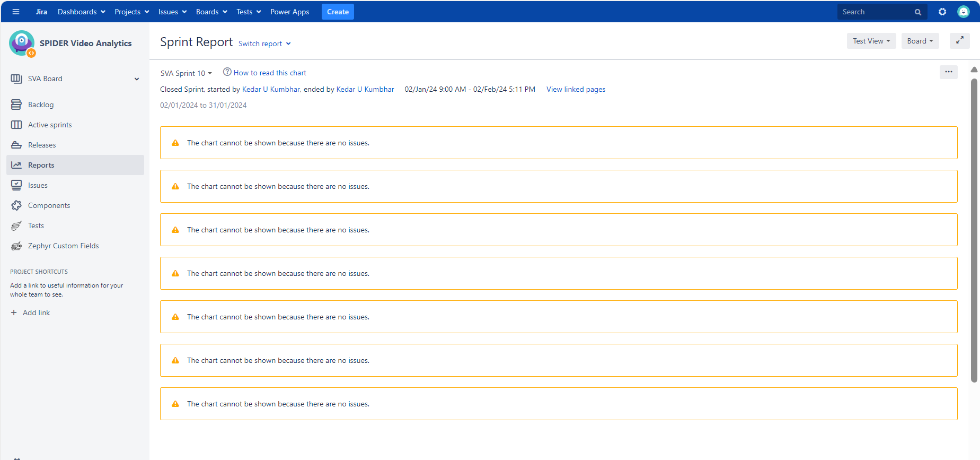Select Reports in the sidebar
The width and height of the screenshot is (980, 460).
(75, 165)
